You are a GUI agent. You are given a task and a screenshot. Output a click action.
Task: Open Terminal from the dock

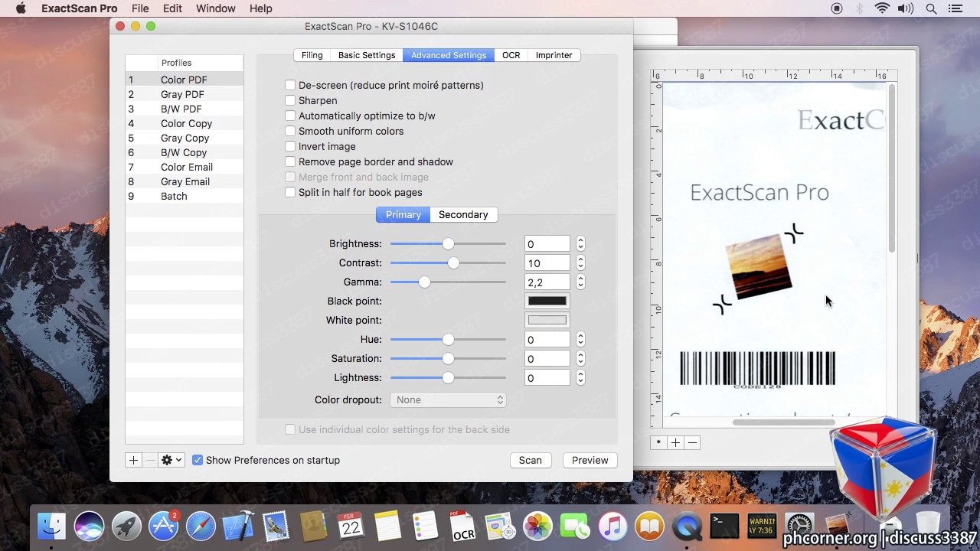(724, 527)
